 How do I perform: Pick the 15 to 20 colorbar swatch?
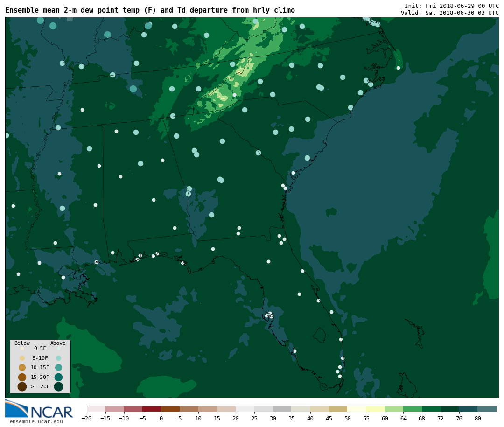[226, 409]
